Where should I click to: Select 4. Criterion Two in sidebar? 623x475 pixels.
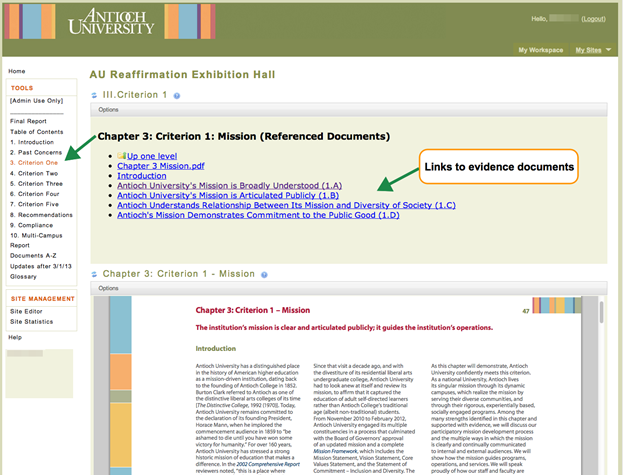(x=34, y=174)
